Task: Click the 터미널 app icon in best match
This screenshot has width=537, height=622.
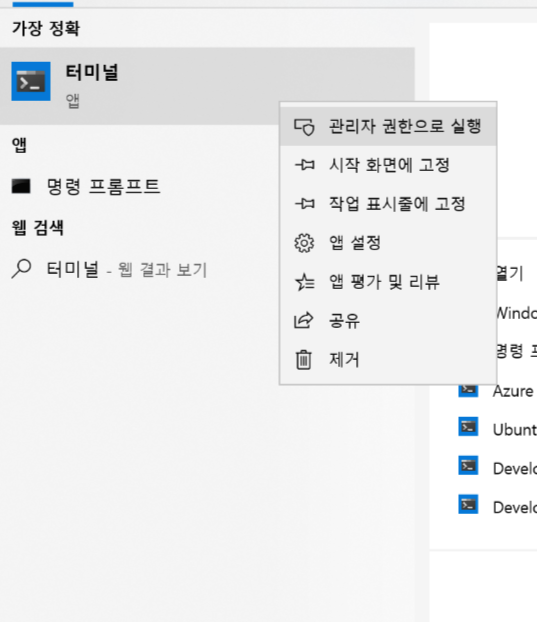Action: click(x=31, y=81)
